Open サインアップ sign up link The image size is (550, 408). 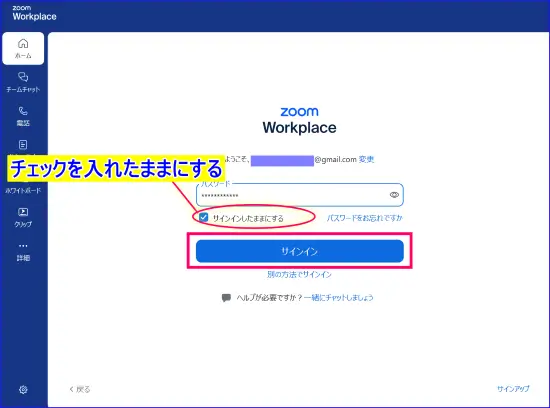[x=513, y=389]
